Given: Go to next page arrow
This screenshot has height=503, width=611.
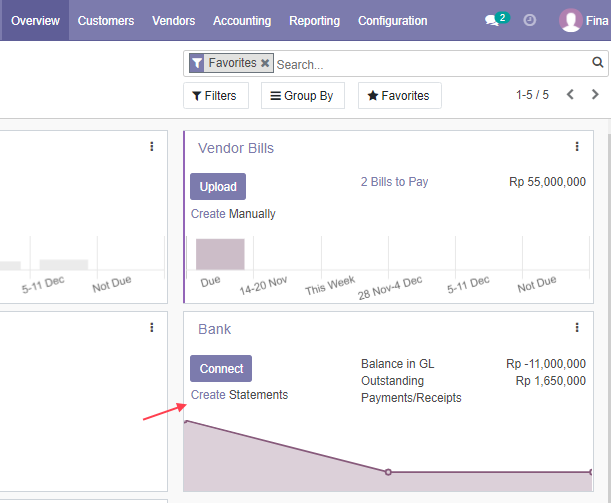Looking at the screenshot, I should pyautogui.click(x=595, y=94).
